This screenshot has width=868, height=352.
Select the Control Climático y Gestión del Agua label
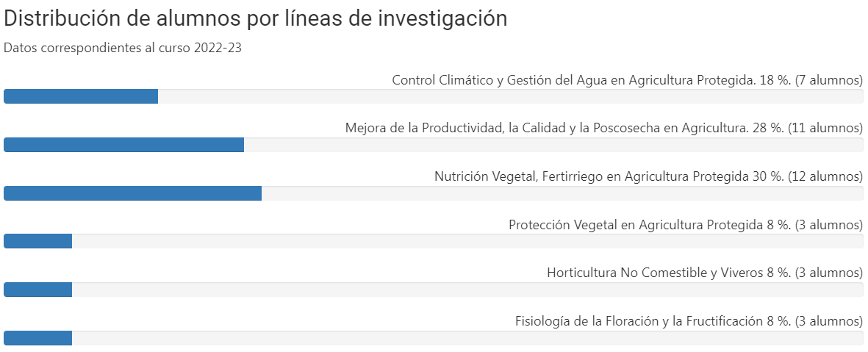[627, 79]
